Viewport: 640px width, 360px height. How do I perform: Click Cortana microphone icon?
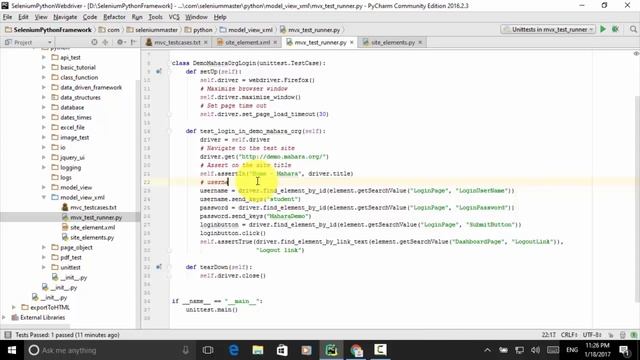(185, 350)
